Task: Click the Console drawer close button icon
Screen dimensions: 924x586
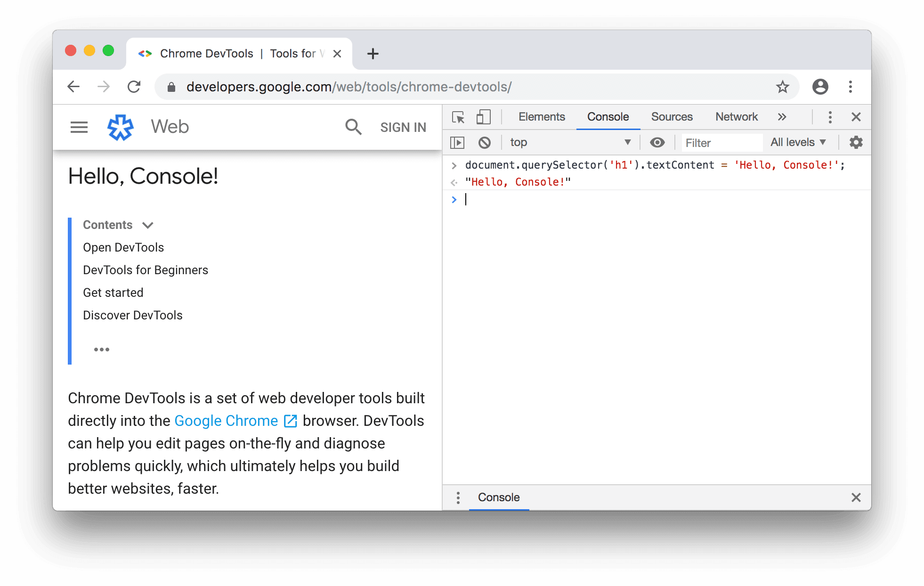Action: [x=855, y=497]
